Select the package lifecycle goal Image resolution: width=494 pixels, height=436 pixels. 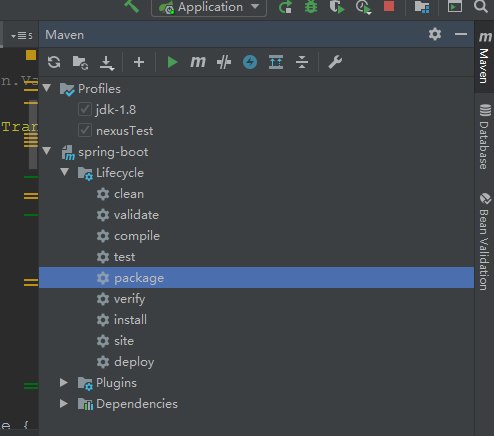tap(256, 278)
